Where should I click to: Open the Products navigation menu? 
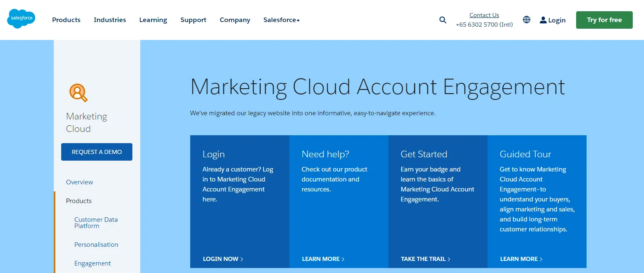[66, 20]
